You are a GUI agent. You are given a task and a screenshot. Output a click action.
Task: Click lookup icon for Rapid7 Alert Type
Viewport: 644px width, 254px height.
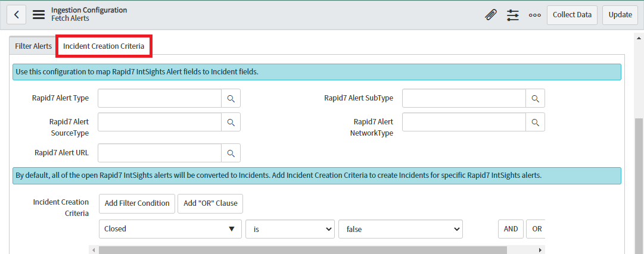[x=231, y=98]
